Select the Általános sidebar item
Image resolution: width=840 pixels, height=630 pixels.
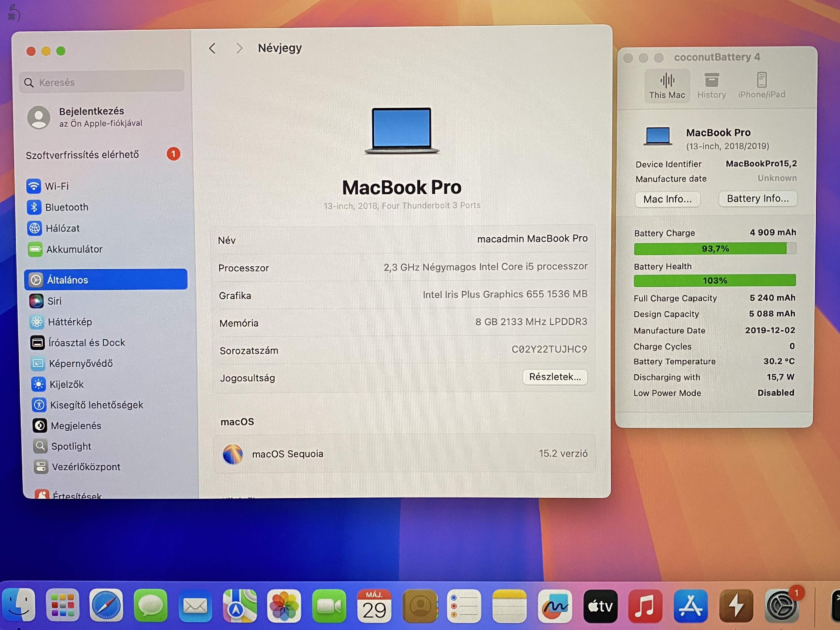pos(106,279)
